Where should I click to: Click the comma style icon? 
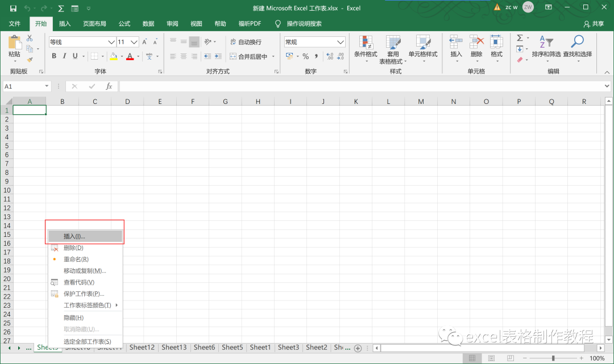click(x=316, y=56)
